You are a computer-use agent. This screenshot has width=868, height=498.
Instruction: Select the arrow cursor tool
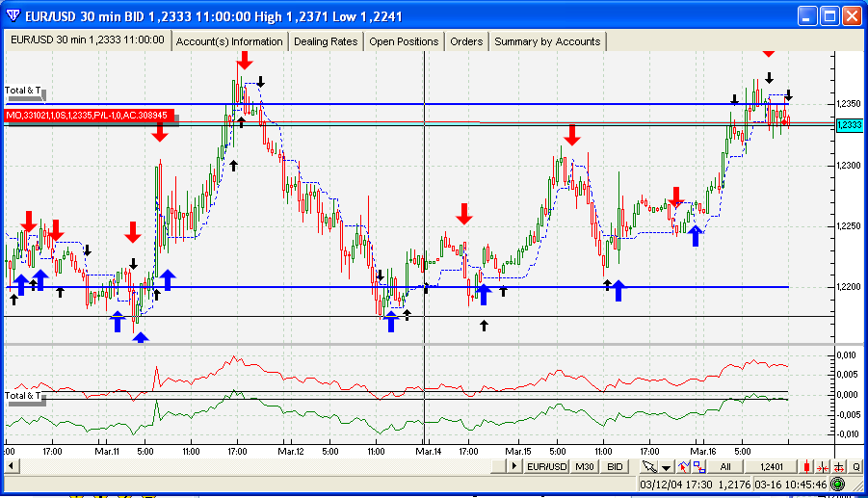648,466
